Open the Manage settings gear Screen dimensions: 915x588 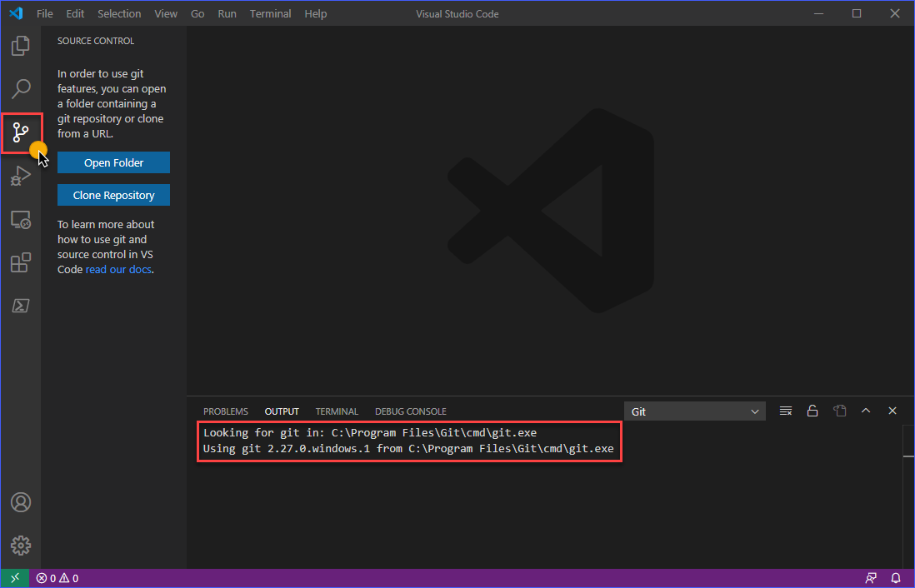(20, 546)
